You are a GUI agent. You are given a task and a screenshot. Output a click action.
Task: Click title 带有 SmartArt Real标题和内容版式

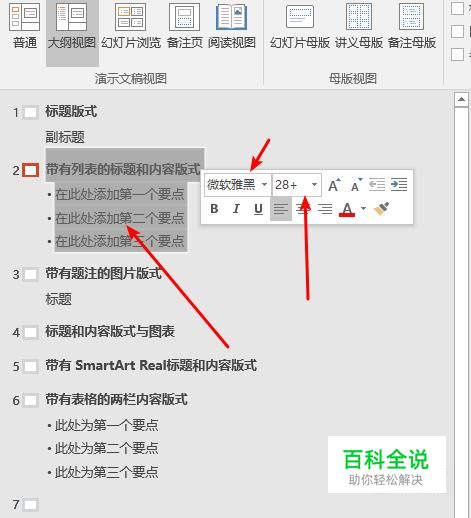(x=151, y=365)
